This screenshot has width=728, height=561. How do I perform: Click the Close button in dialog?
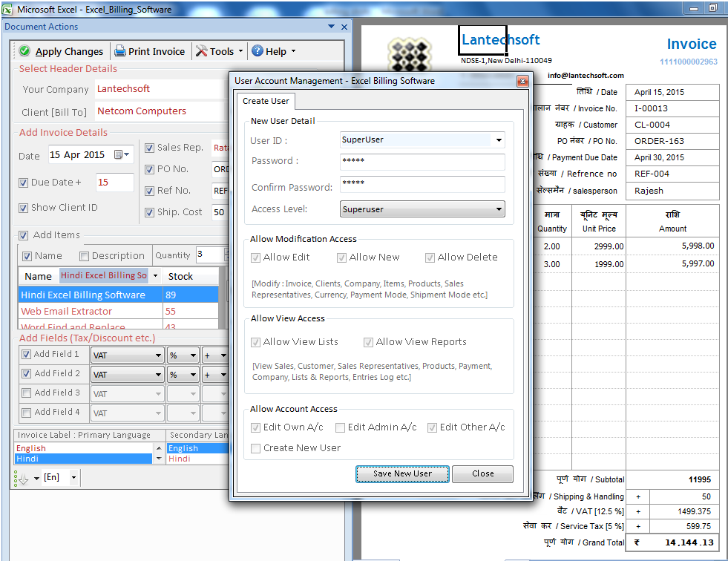point(482,473)
